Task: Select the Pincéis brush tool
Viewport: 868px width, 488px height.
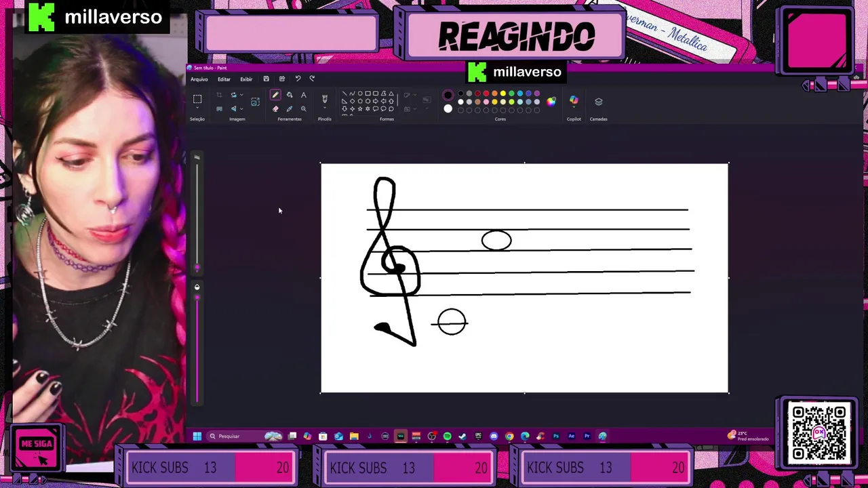Action: tap(325, 98)
